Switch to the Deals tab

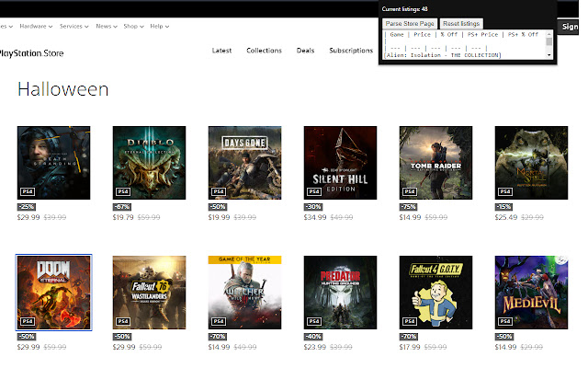click(x=306, y=51)
